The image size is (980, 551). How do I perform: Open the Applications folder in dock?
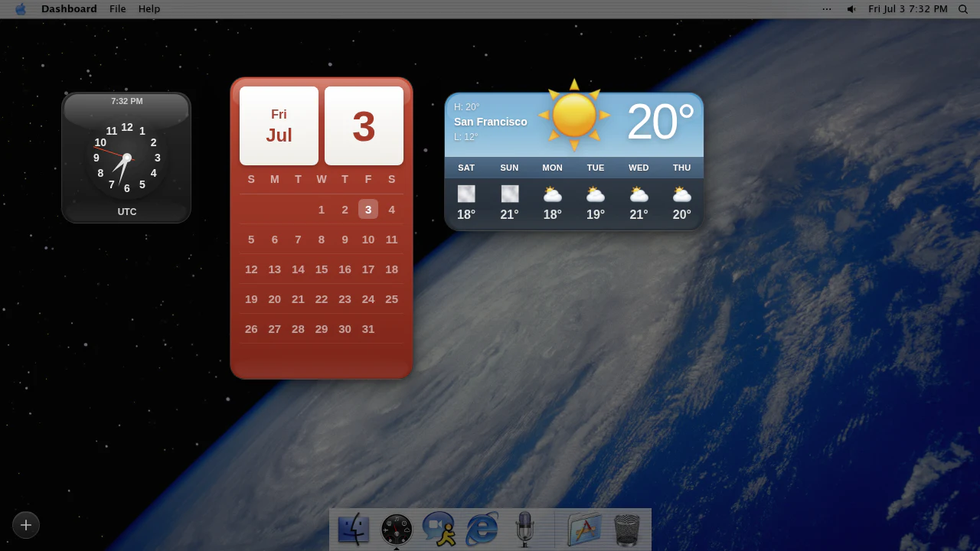(x=584, y=529)
